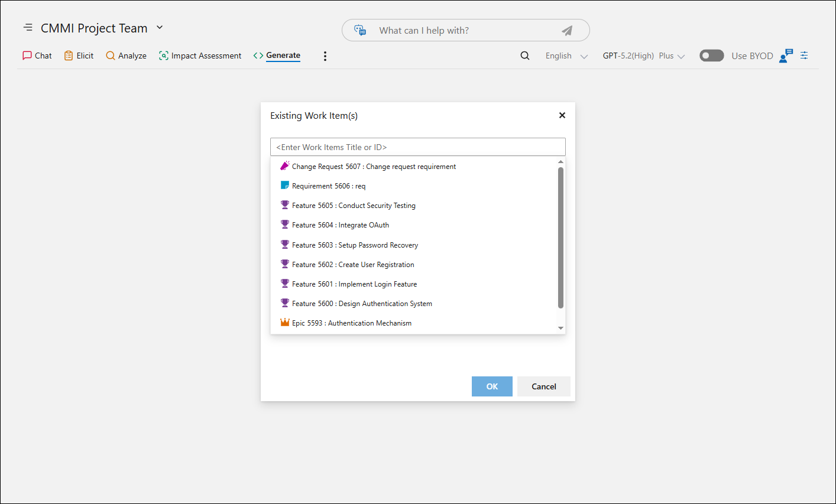Confirm the dialog with OK

coord(492,386)
